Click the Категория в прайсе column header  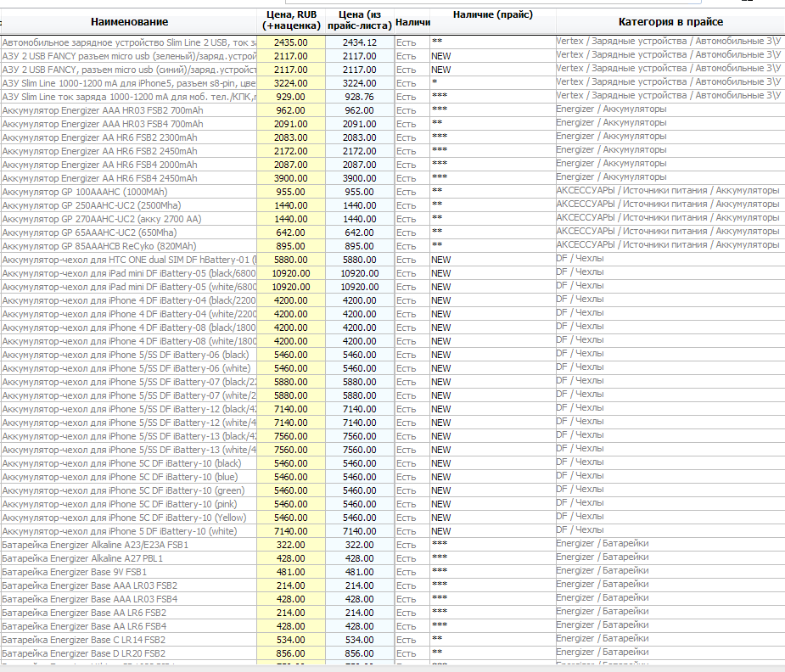pyautogui.click(x=670, y=21)
